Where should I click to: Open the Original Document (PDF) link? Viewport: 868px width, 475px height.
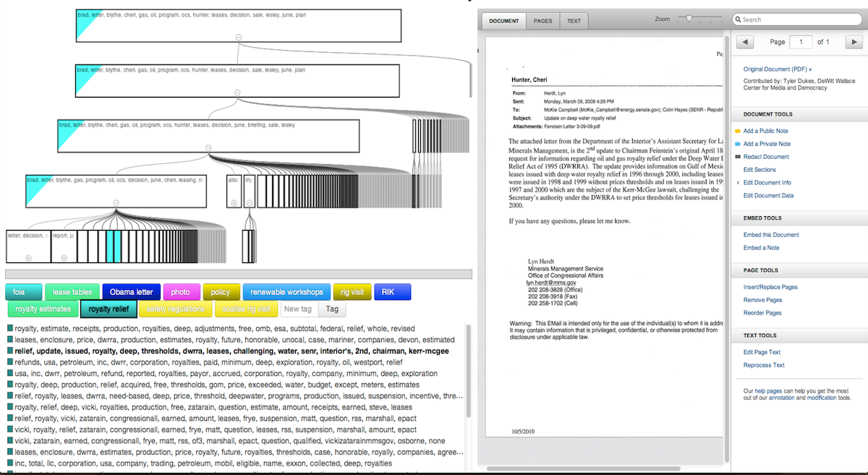point(778,69)
